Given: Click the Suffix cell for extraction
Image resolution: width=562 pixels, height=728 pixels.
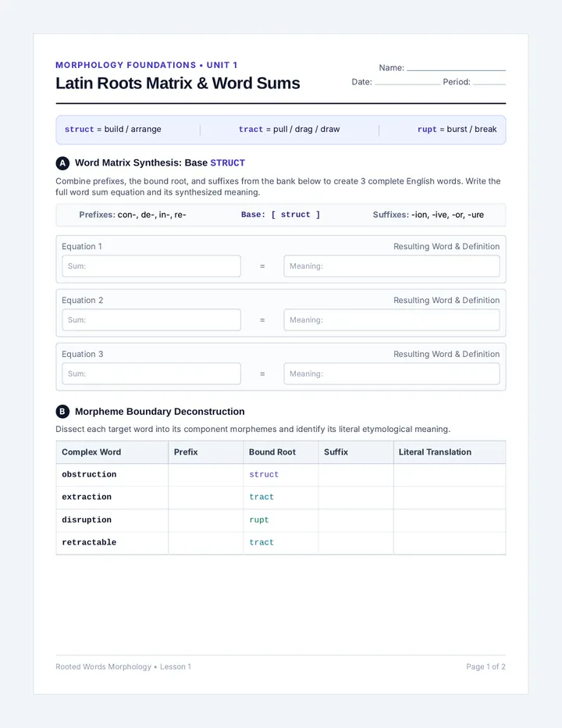Looking at the screenshot, I should (x=355, y=498).
